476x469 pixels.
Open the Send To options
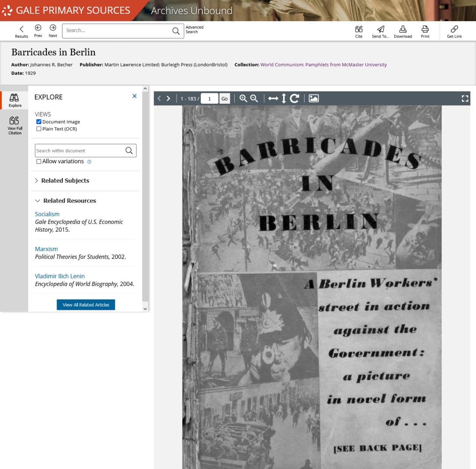(380, 32)
